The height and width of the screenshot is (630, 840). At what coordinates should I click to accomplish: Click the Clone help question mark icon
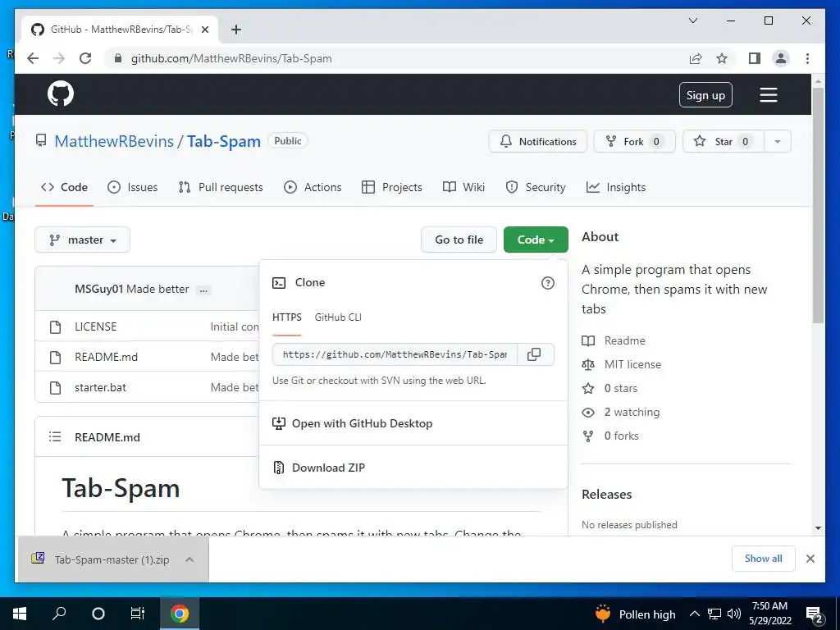point(547,283)
